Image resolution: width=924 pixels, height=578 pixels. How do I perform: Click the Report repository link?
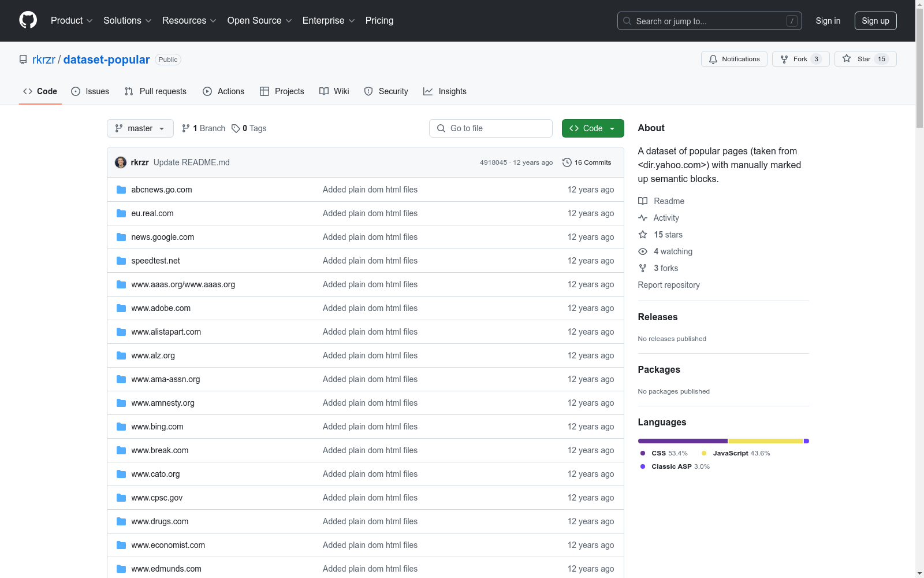pyautogui.click(x=669, y=285)
